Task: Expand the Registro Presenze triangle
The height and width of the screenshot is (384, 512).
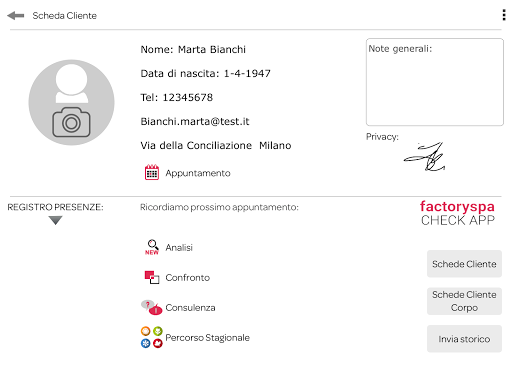Action: click(x=55, y=220)
